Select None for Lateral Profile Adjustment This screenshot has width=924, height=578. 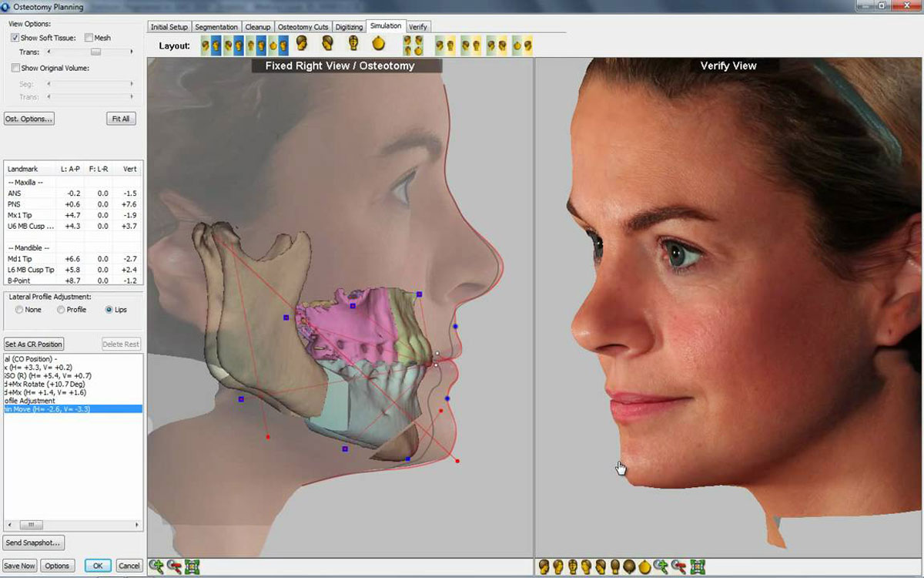19,310
